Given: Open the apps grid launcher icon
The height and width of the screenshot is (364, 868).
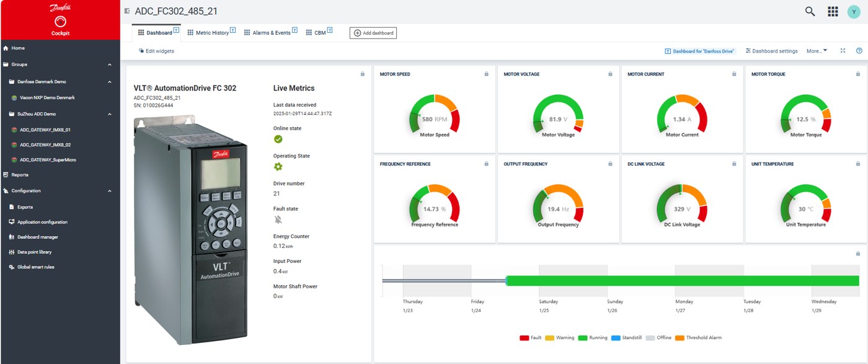Looking at the screenshot, I should click(x=833, y=11).
